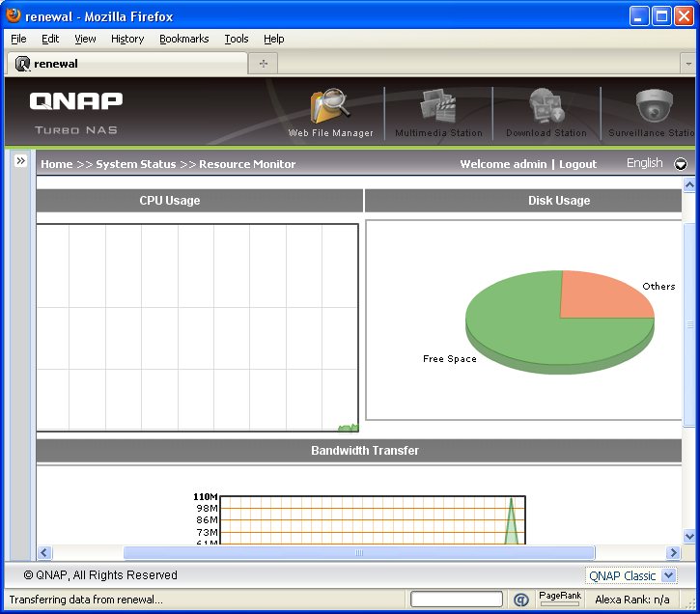Viewport: 700px width, 614px height.
Task: Click the Logout link
Action: click(x=577, y=164)
